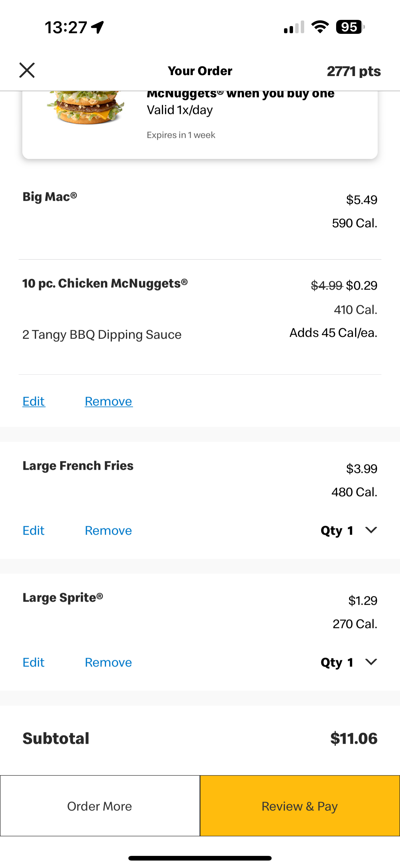
Task: Tap Review & Pay button
Action: [300, 806]
